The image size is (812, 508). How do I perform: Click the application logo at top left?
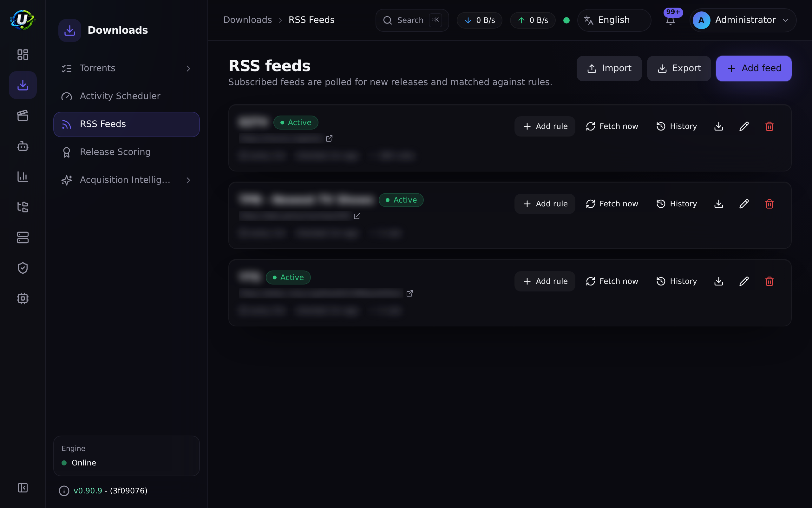coord(23,20)
